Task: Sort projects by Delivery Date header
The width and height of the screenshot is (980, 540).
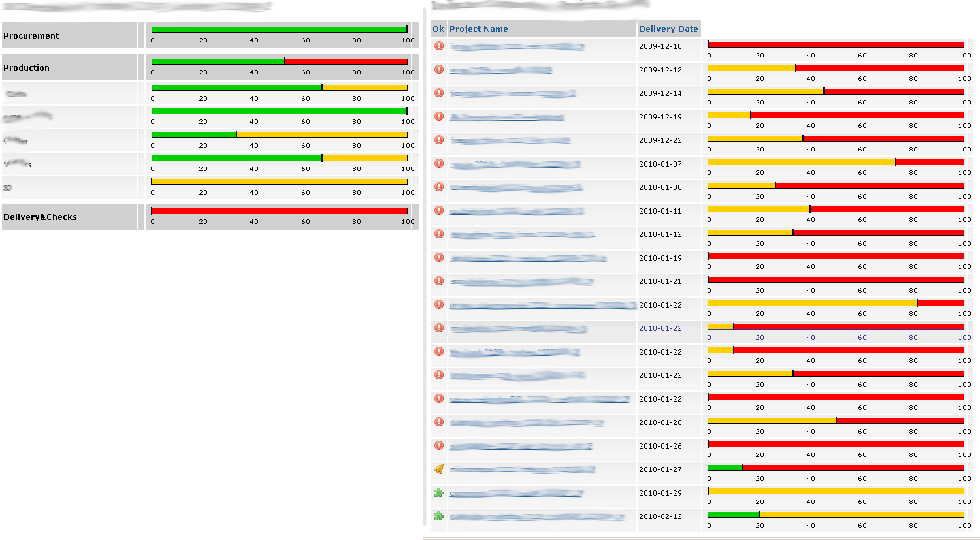Action: tap(668, 29)
